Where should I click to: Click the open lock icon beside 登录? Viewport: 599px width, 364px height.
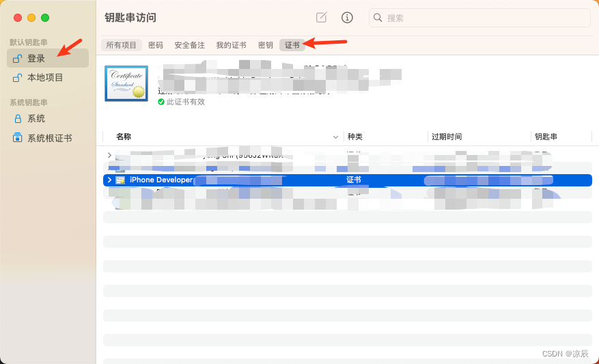tap(17, 59)
